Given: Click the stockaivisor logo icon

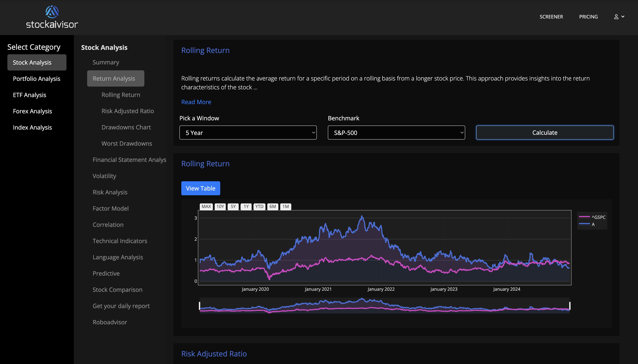Looking at the screenshot, I should coord(52,11).
